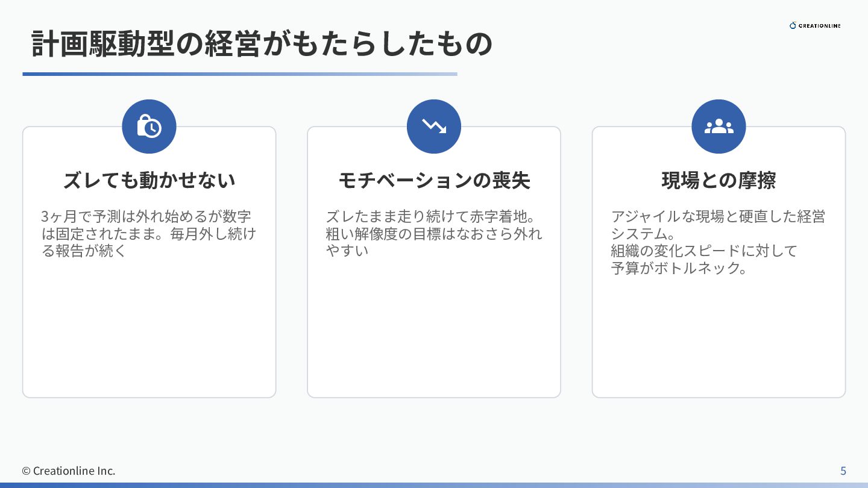Click the line 組織の変化スピードに対して
868x488 pixels.
[x=703, y=251]
